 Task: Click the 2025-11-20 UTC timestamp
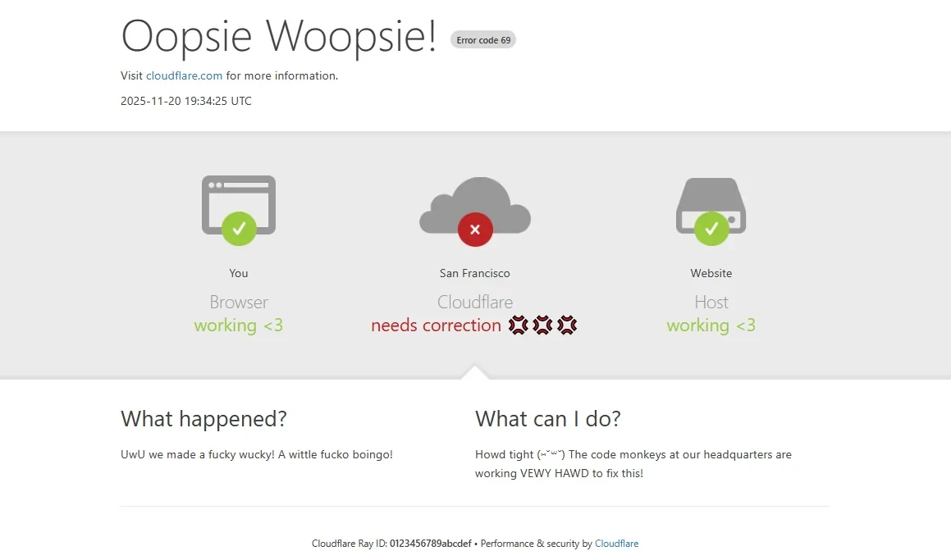(186, 102)
